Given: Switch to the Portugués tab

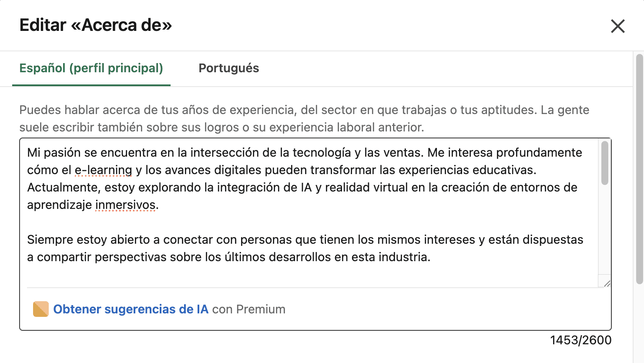Looking at the screenshot, I should point(228,68).
